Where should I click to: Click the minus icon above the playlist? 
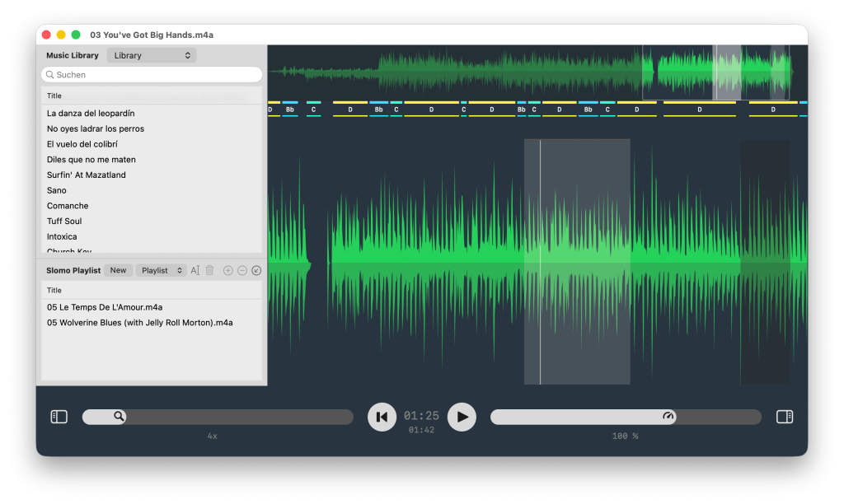(242, 270)
